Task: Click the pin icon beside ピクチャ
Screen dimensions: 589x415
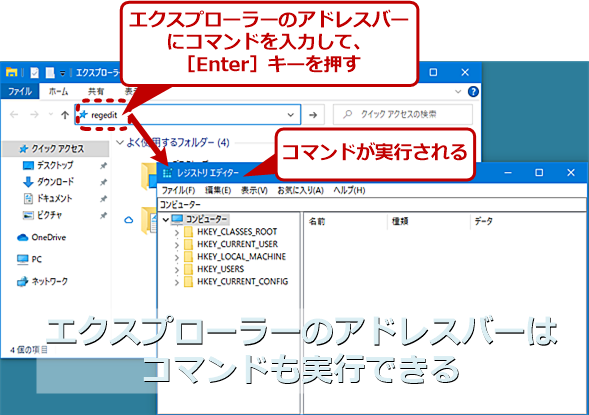Action: (x=103, y=215)
